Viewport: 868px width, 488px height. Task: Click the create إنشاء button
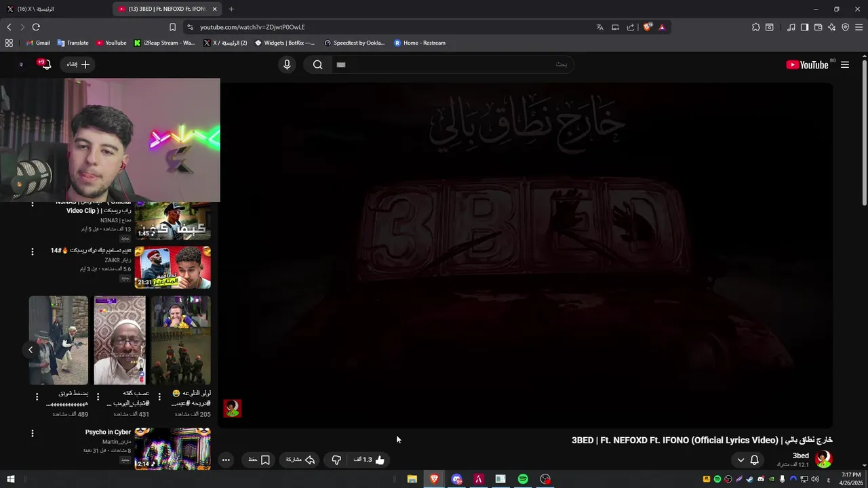pos(78,64)
